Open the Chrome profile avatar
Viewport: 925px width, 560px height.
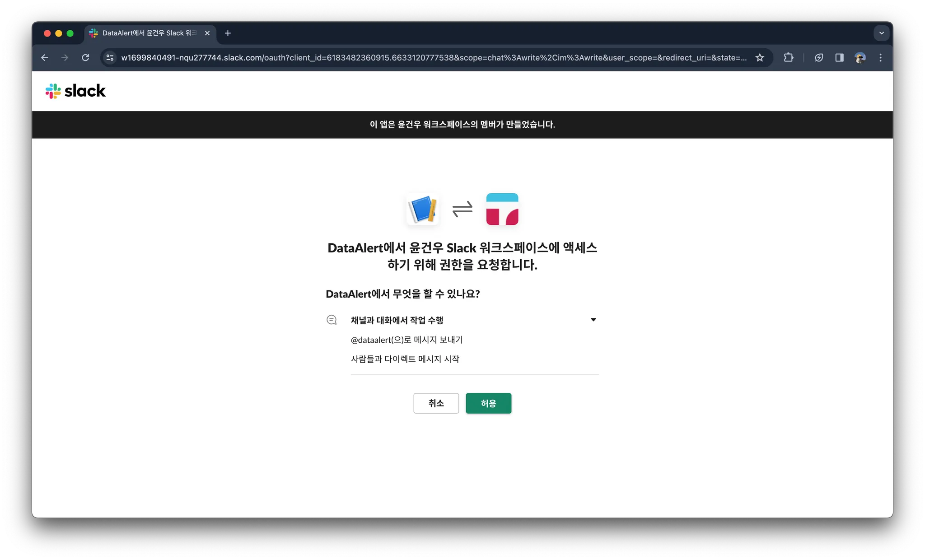860,58
